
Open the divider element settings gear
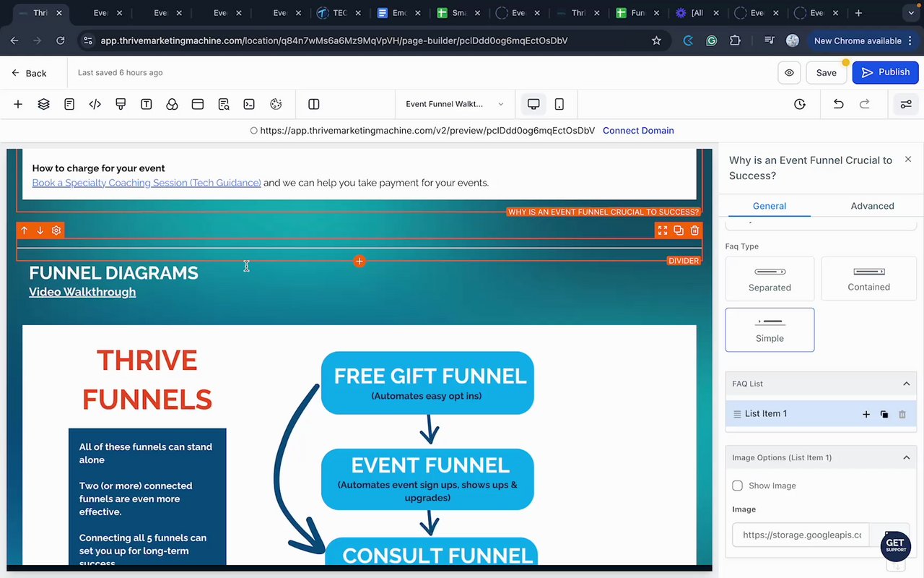click(56, 230)
